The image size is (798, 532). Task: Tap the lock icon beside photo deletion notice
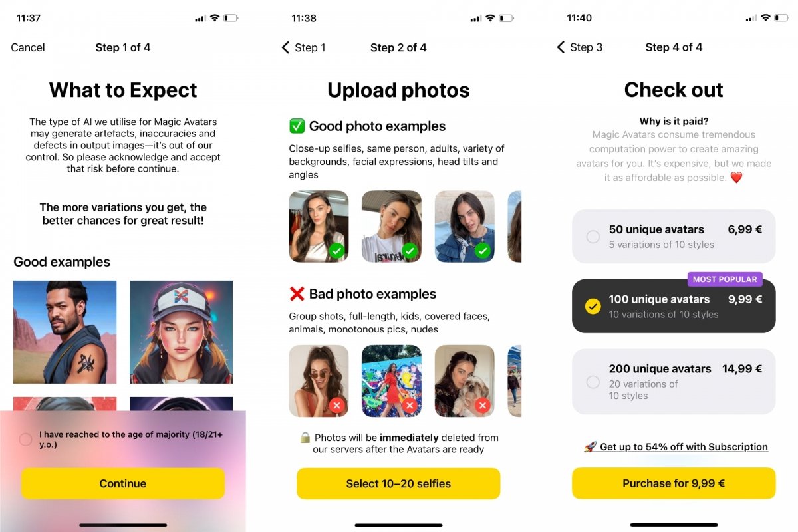(x=305, y=438)
